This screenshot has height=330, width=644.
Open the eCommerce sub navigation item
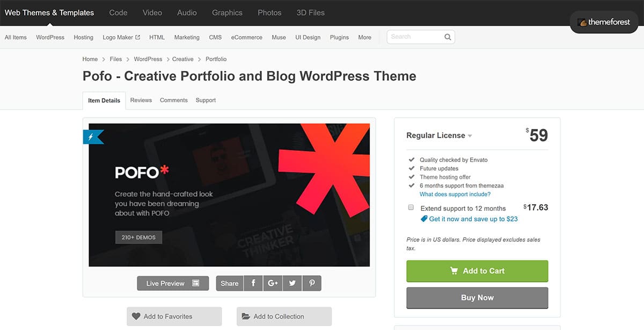pyautogui.click(x=247, y=37)
